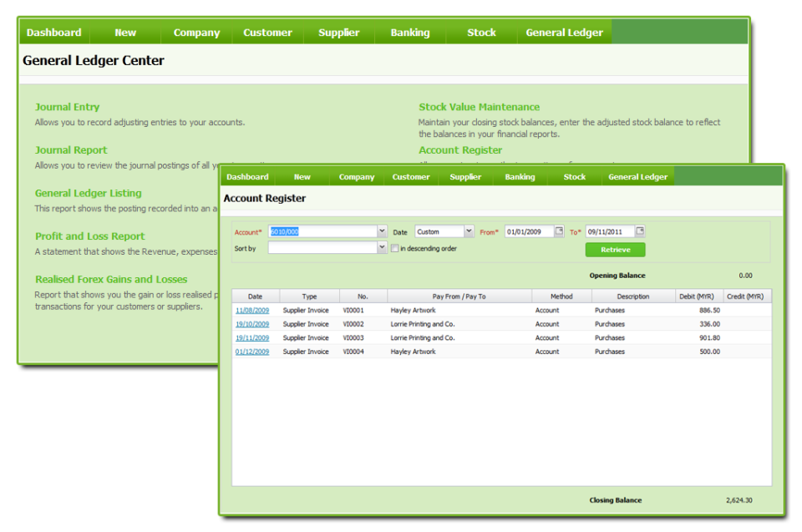Open Realised Forex Gains and Losses
Screen dimensions: 802x532
pyautogui.click(x=109, y=279)
